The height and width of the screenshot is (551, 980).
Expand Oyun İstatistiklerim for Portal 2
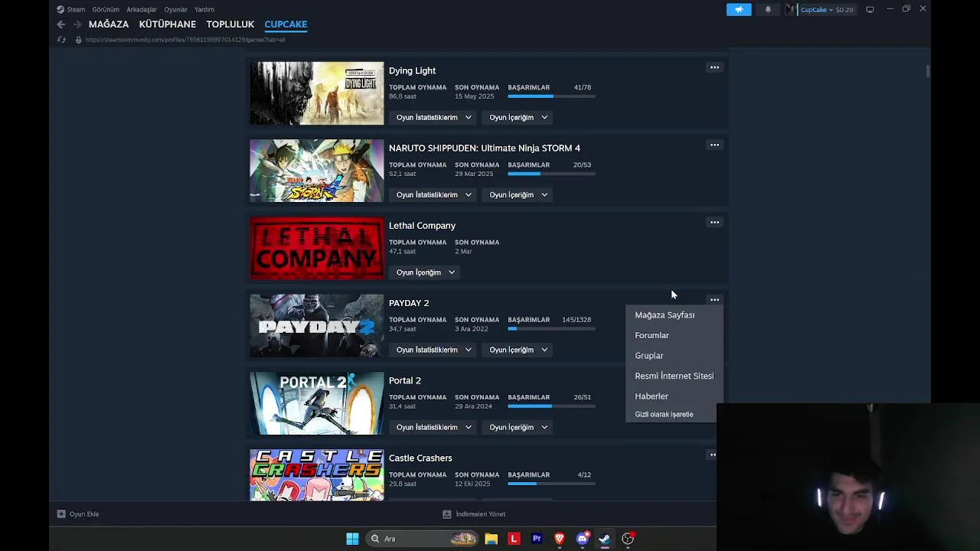(x=433, y=427)
